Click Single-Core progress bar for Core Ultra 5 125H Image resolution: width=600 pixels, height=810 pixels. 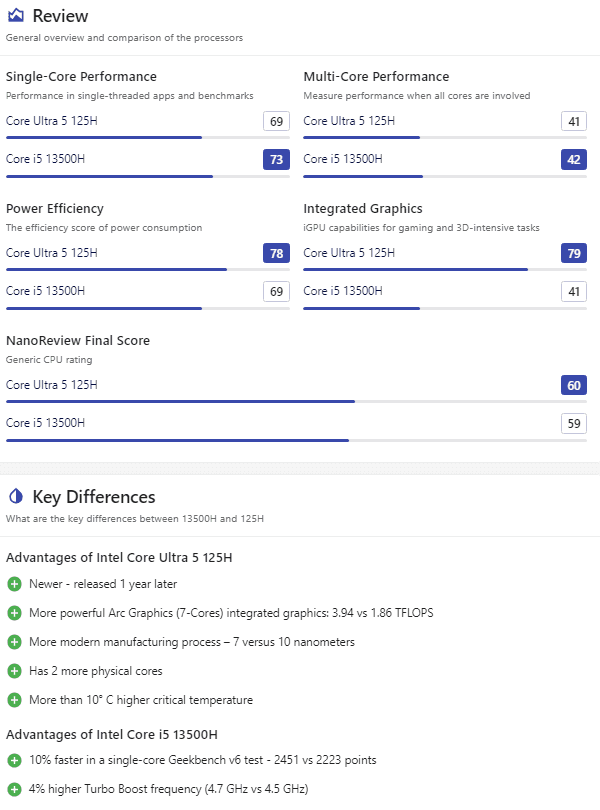148,137
